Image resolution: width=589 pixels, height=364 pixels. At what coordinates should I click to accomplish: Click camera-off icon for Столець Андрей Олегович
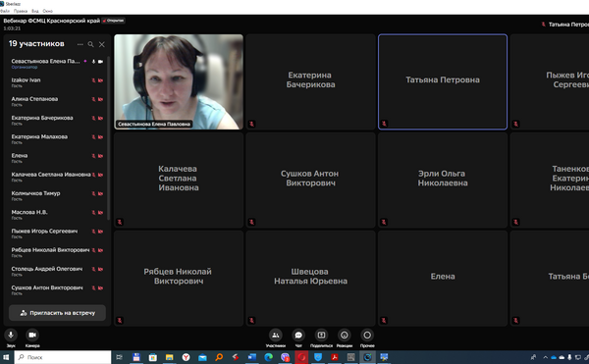tap(100, 269)
